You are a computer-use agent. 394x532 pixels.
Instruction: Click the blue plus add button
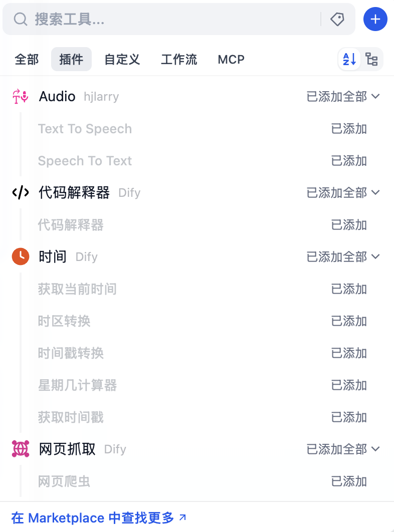coord(375,20)
